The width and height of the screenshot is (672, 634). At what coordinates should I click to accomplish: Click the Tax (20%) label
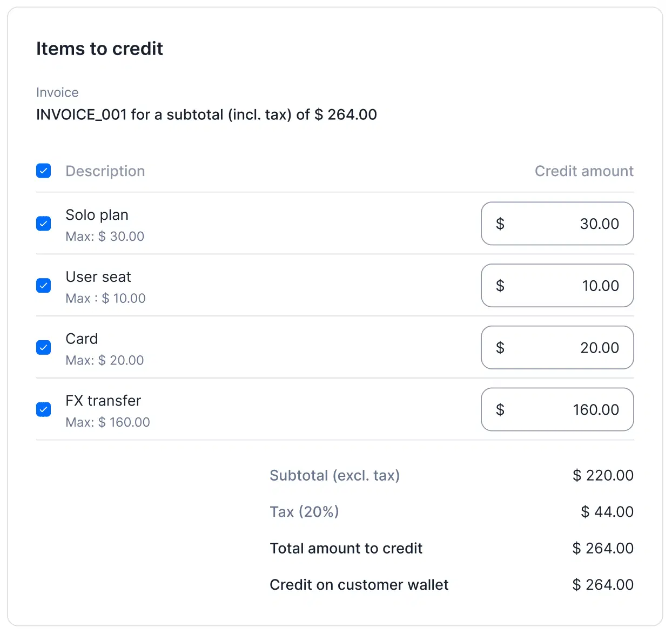point(304,511)
